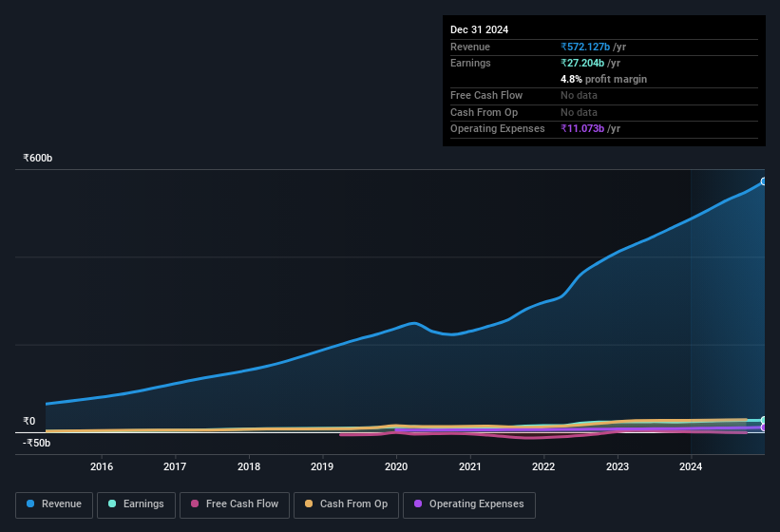Click the -₹50b y-axis label
Screen dimensions: 780x532
(x=36, y=443)
